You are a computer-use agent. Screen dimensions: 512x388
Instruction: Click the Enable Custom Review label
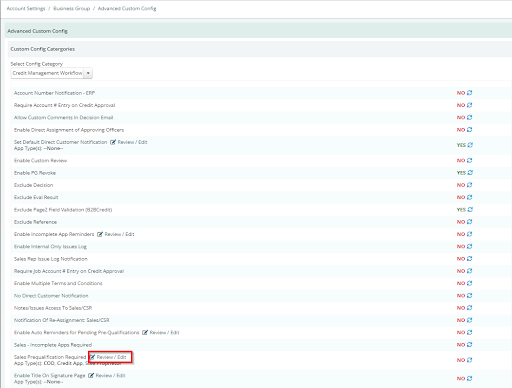pyautogui.click(x=40, y=161)
